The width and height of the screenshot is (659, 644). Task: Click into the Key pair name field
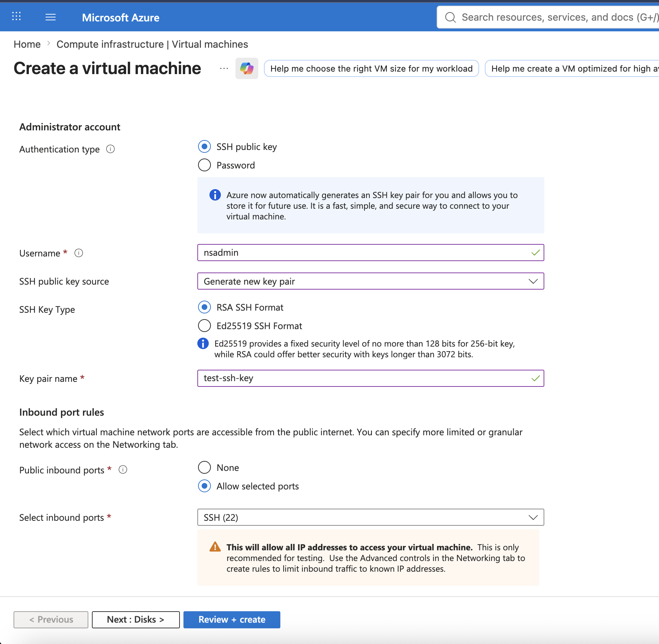pos(371,378)
